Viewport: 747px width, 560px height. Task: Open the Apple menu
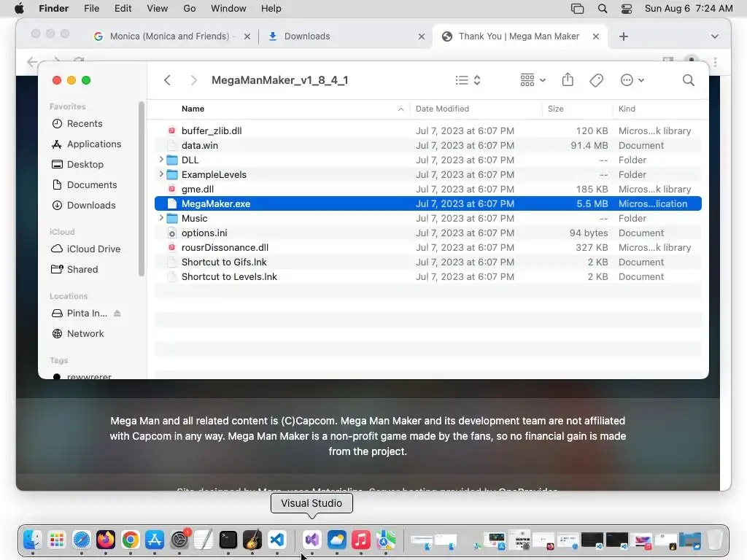[19, 9]
